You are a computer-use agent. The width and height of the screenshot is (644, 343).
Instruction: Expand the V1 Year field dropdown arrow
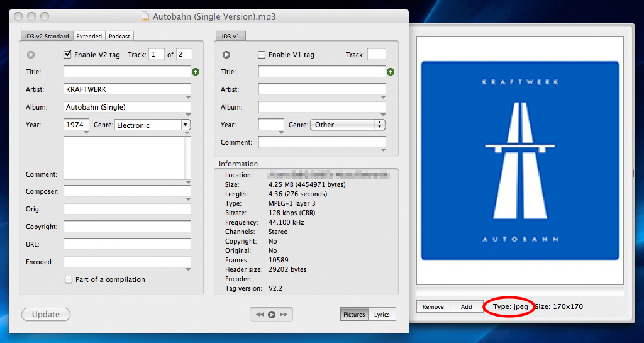[281, 133]
